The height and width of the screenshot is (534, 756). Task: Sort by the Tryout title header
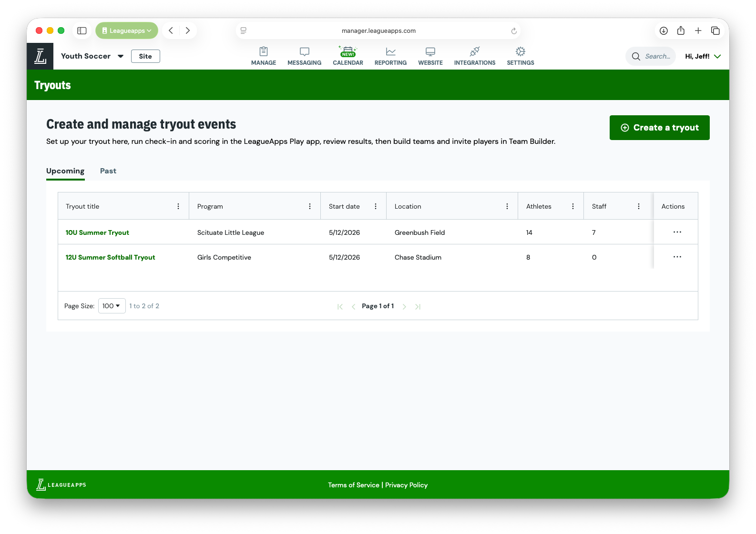pos(82,206)
